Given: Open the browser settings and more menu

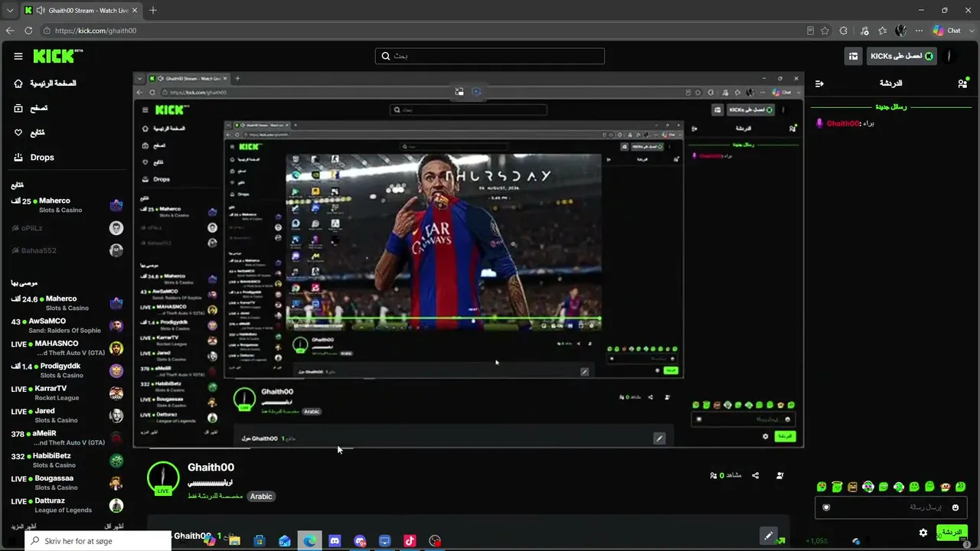Looking at the screenshot, I should (919, 31).
